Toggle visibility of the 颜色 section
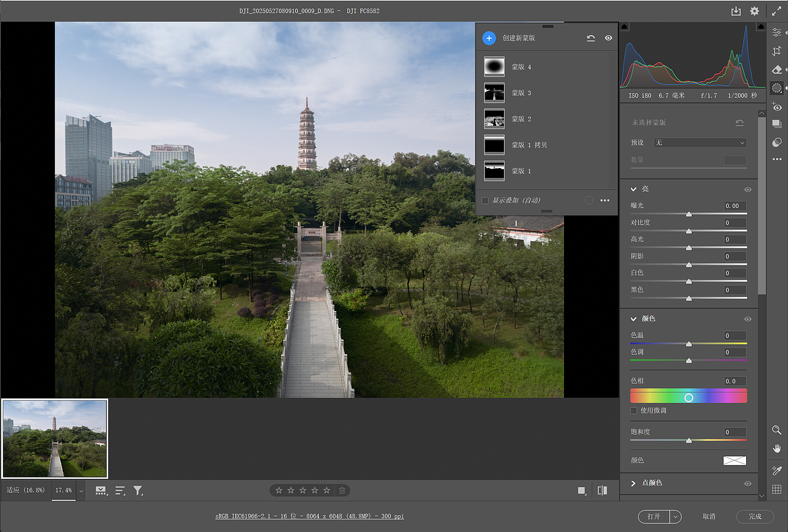The image size is (788, 532). 748,320
